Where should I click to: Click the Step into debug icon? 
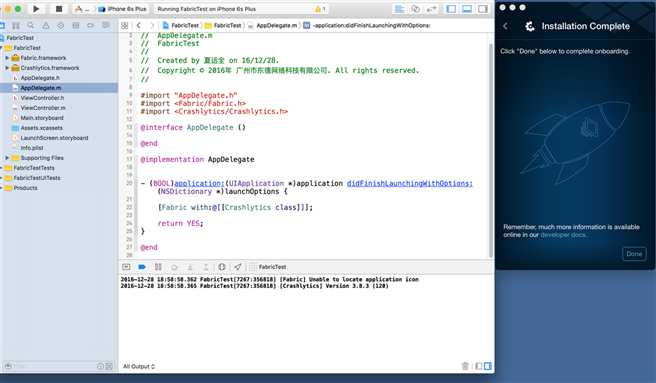190,267
